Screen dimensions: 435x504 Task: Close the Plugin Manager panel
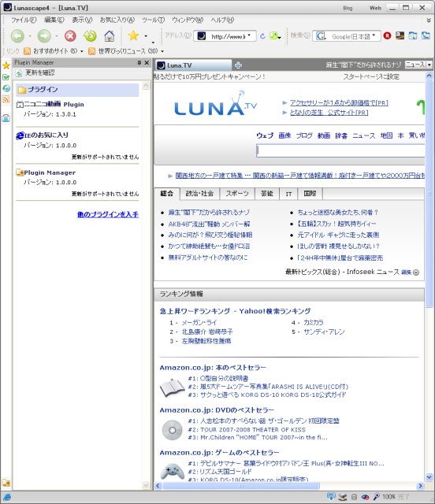click(x=147, y=63)
